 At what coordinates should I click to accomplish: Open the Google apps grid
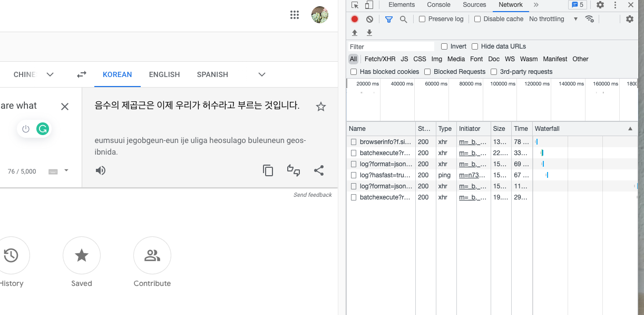[x=295, y=15]
